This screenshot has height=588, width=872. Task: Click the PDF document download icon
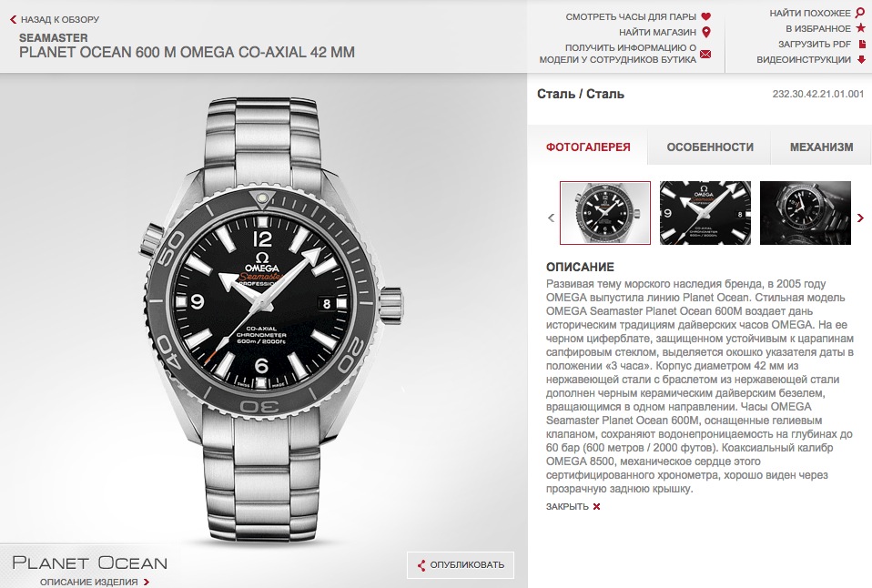(x=862, y=44)
